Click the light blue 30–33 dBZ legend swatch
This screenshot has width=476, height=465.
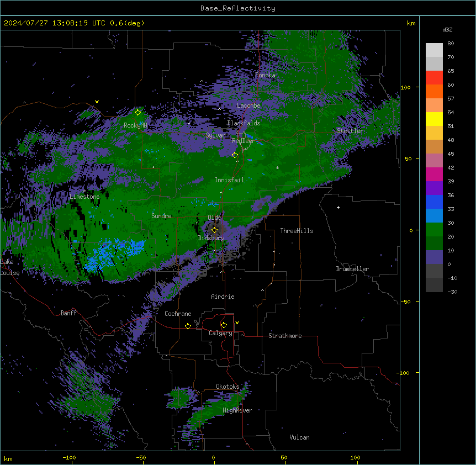(434, 216)
